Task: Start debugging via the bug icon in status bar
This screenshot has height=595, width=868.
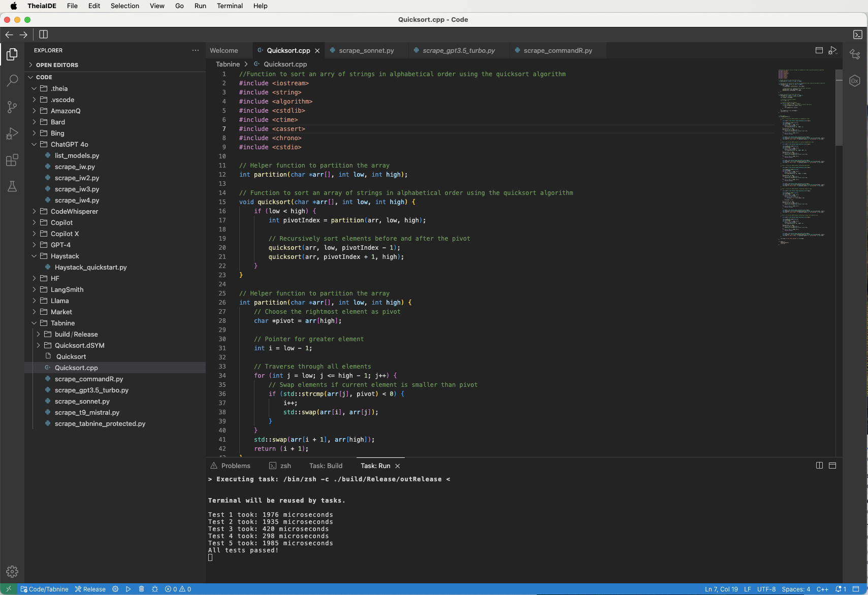Action: [x=154, y=589]
